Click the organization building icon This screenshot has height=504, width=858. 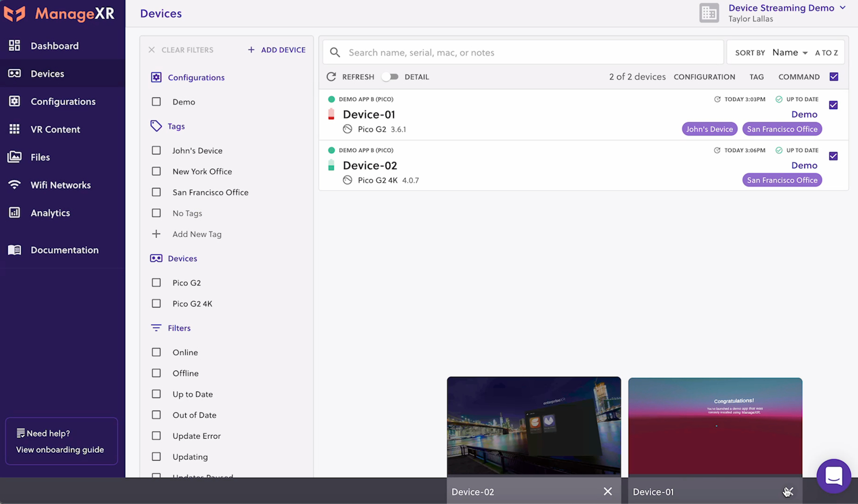(x=709, y=13)
